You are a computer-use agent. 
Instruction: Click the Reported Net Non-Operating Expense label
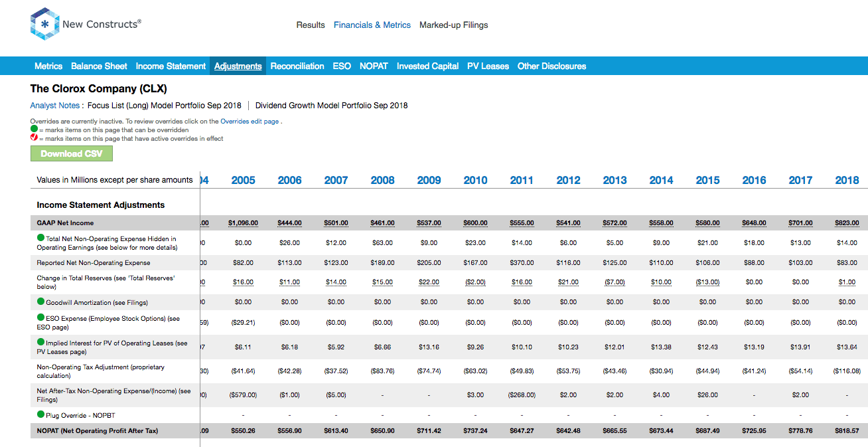click(x=94, y=263)
